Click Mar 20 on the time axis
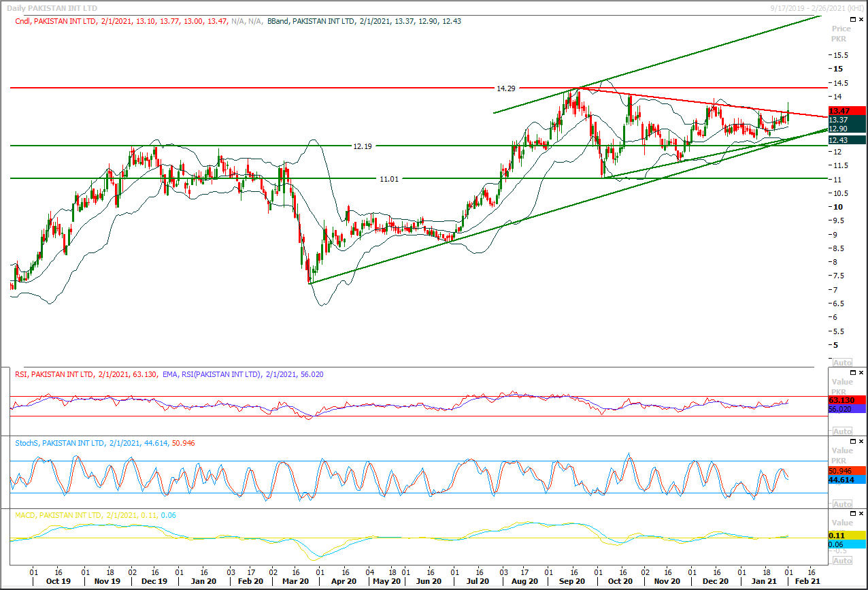This screenshot has width=868, height=590. pos(295,582)
